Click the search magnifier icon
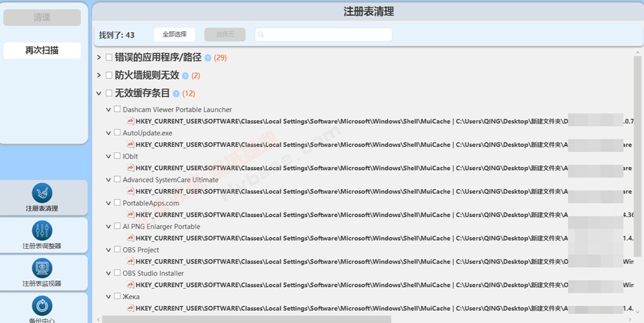Image resolution: width=644 pixels, height=323 pixels. coord(261,35)
